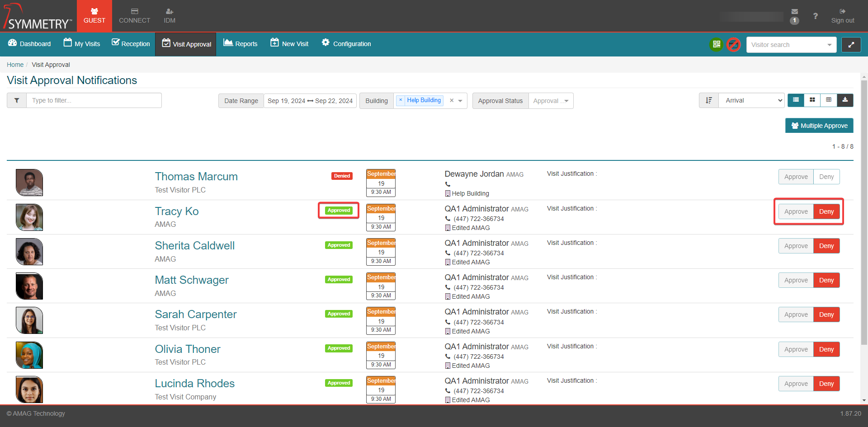Open the Reports menu item
868x427 pixels.
241,44
